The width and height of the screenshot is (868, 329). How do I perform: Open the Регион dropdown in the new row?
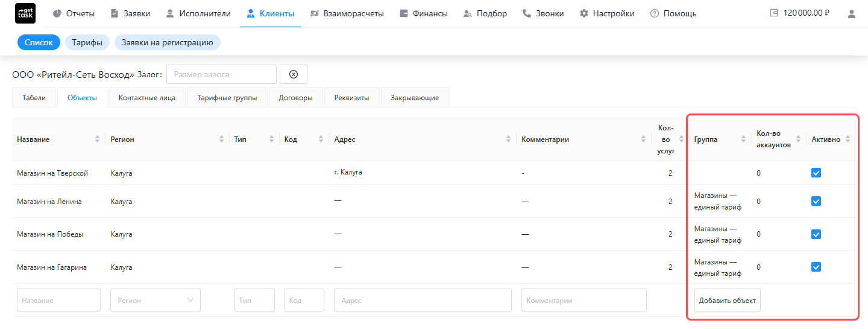click(x=156, y=300)
